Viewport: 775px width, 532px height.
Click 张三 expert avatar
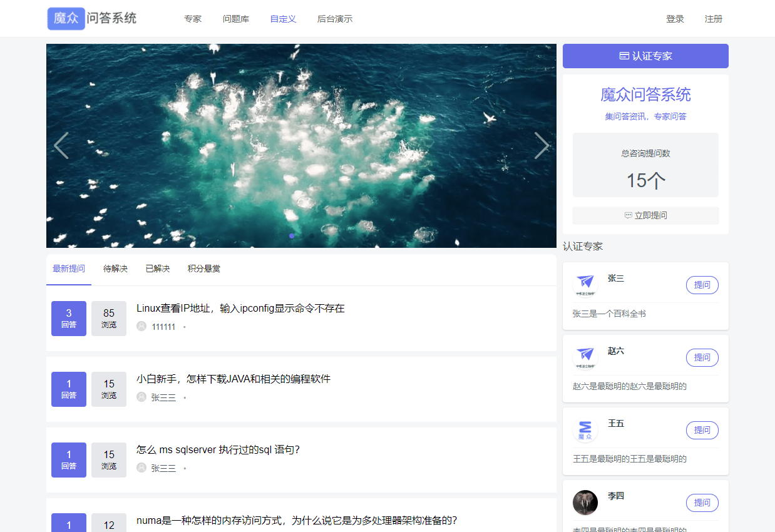coord(585,285)
